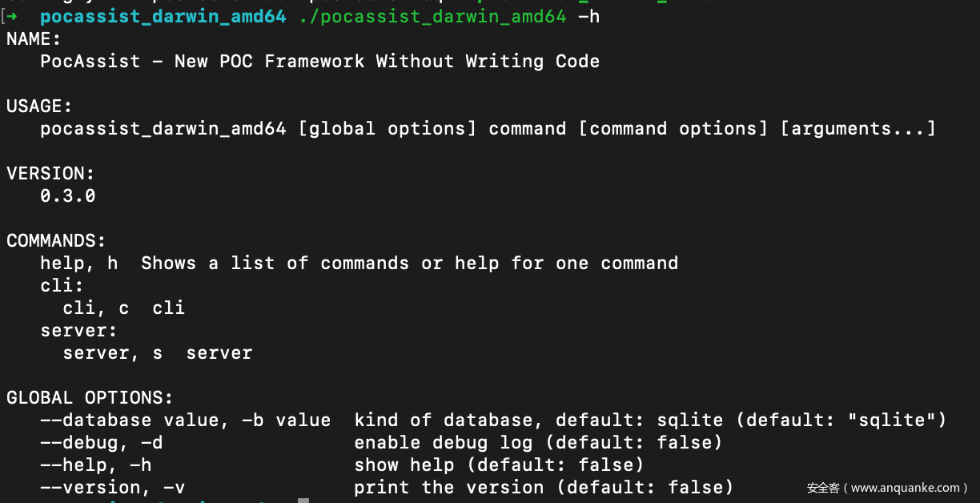Click the gray terminal cursor block
980x503 pixels.
303,500
